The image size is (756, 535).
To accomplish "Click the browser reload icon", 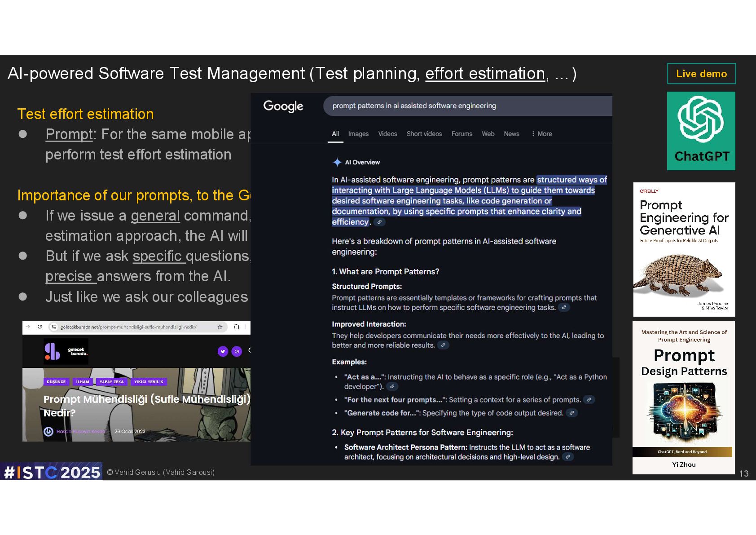I will (40, 327).
